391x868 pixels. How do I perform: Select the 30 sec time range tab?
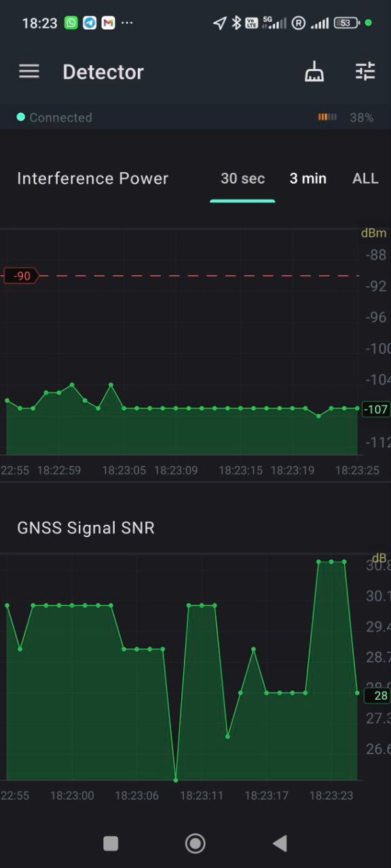pos(242,178)
